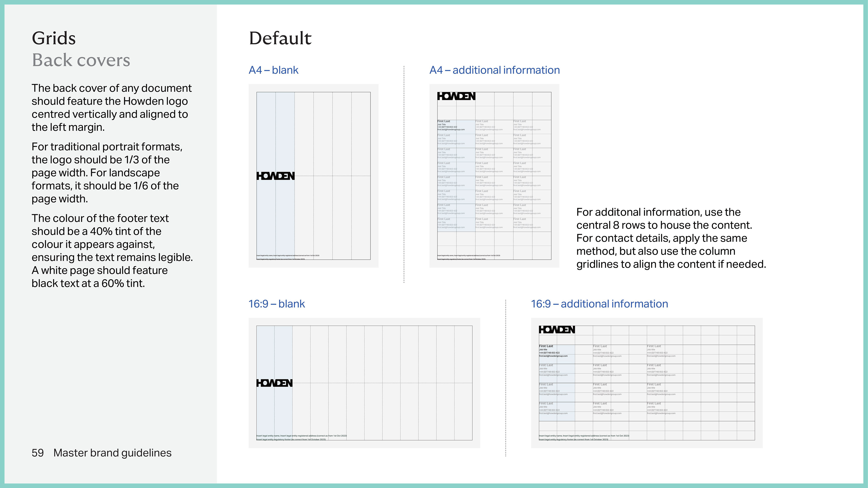Image resolution: width=868 pixels, height=488 pixels.
Task: Click the 'Back covers' subtitle
Action: [x=81, y=60]
